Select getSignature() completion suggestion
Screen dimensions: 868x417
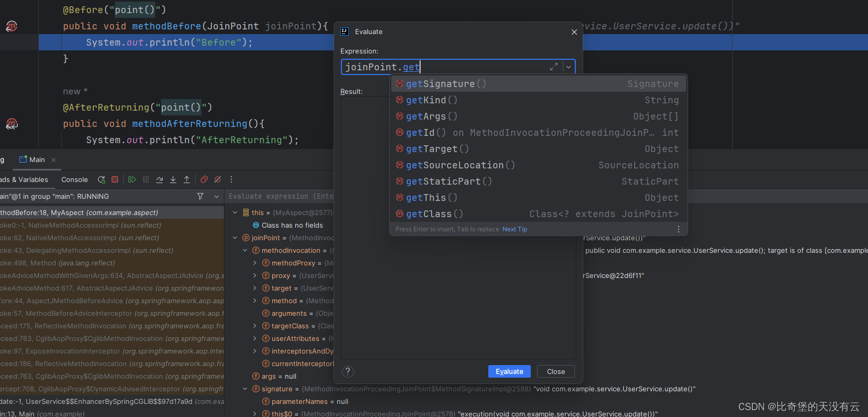(x=538, y=84)
